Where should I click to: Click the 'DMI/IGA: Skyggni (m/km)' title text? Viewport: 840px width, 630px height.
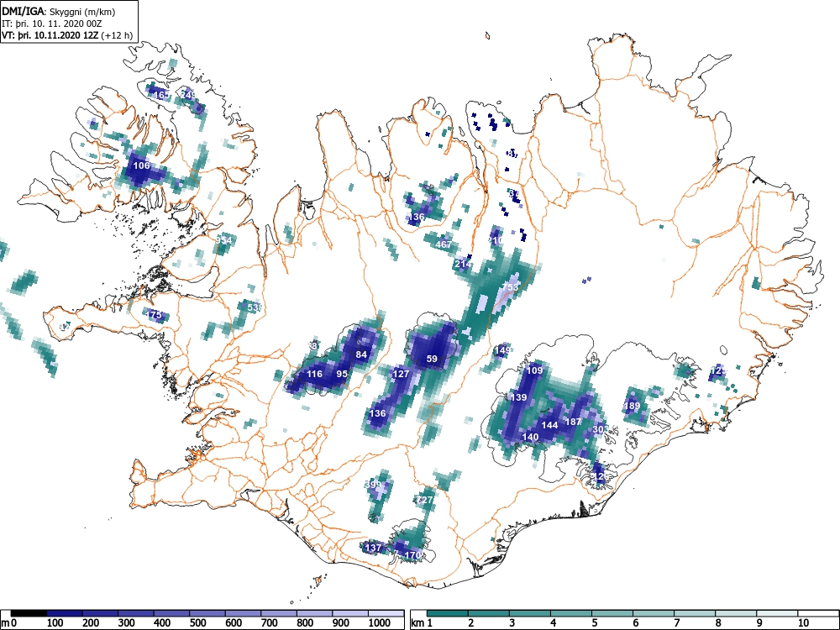coord(59,11)
